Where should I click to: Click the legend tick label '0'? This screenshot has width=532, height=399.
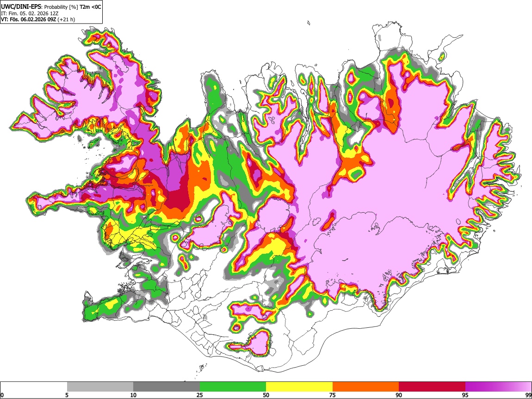(2, 395)
